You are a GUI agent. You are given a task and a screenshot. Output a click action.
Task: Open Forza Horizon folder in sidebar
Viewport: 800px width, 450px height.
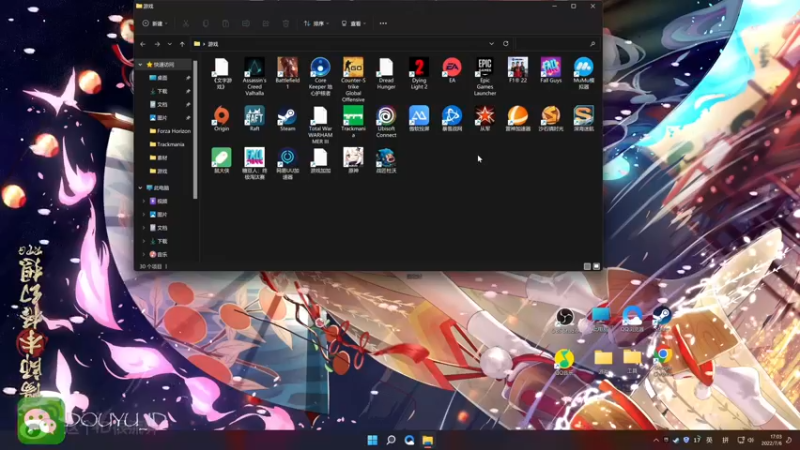click(x=170, y=131)
